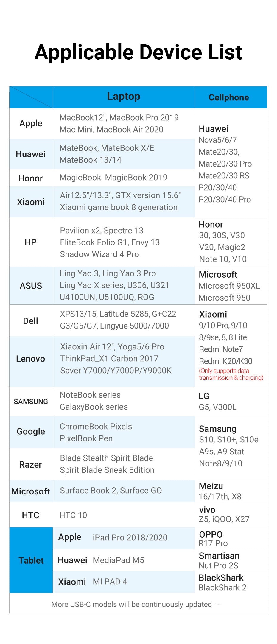This screenshot has width=277, height=644.
Task: Select the ASUS brand row label
Action: 31,286
